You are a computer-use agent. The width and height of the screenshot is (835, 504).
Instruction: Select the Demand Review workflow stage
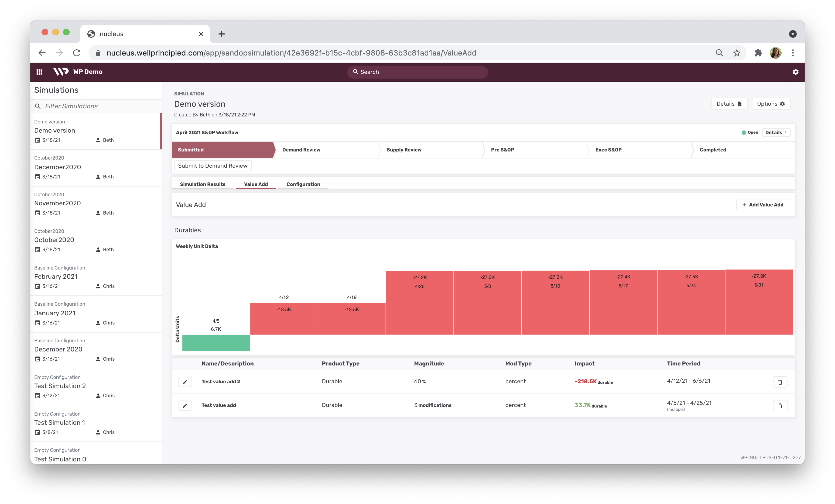tap(301, 150)
